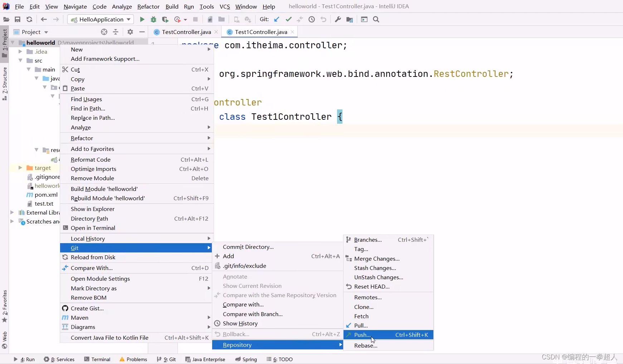The height and width of the screenshot is (364, 623).
Task: Click the Search Everywhere magnifier icon
Action: click(376, 19)
